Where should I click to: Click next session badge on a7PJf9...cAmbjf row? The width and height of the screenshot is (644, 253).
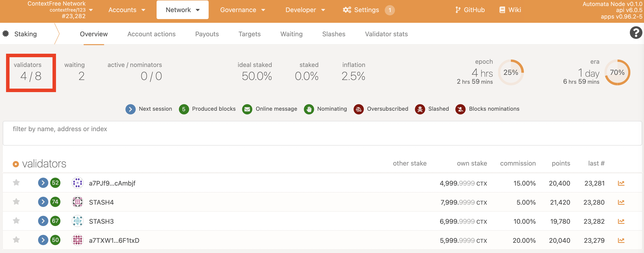click(x=43, y=183)
